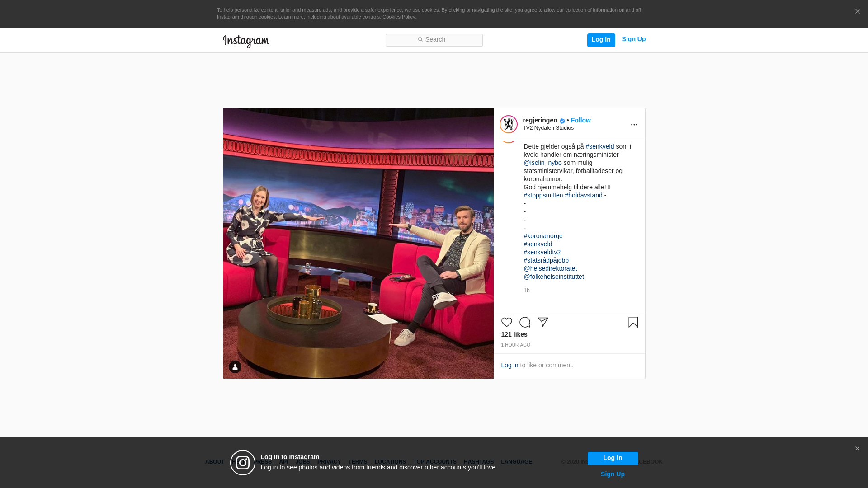Open TV2 Nydalen Studios location

tap(548, 128)
